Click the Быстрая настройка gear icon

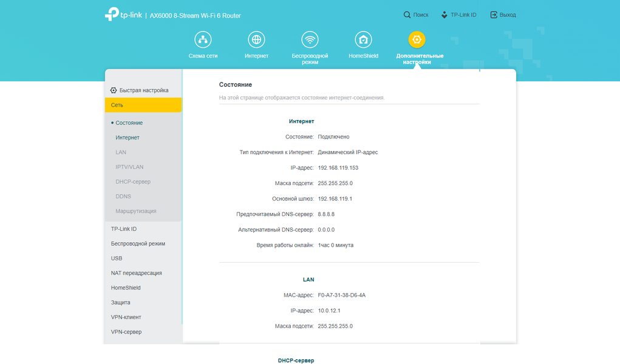point(114,90)
